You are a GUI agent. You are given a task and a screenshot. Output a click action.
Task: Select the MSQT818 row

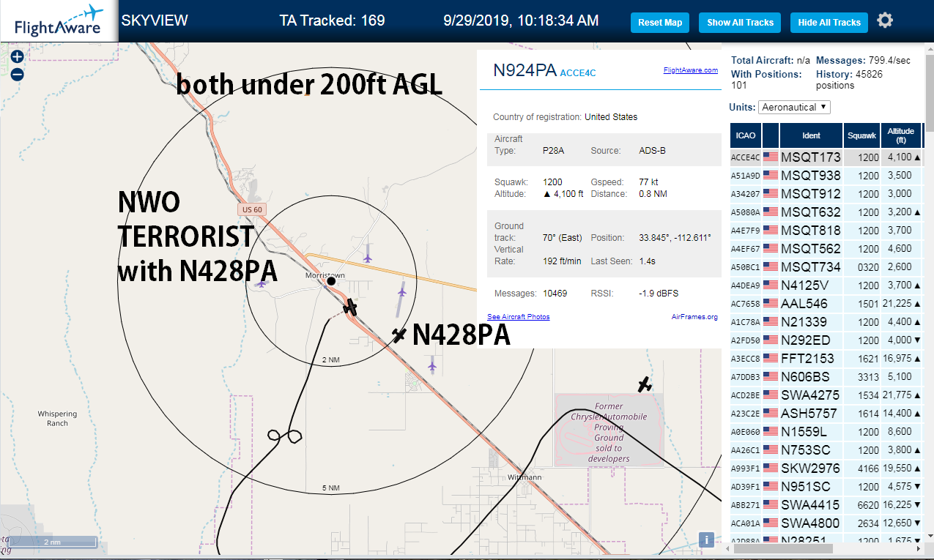826,230
